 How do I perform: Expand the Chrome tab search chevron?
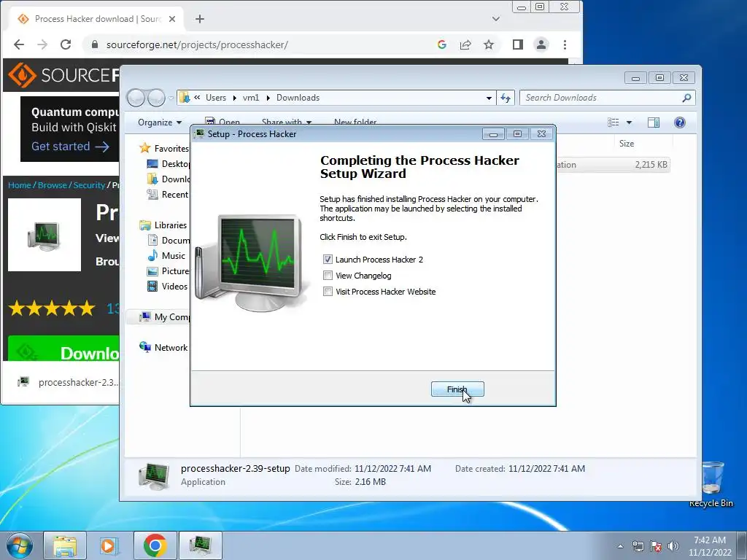coord(496,19)
